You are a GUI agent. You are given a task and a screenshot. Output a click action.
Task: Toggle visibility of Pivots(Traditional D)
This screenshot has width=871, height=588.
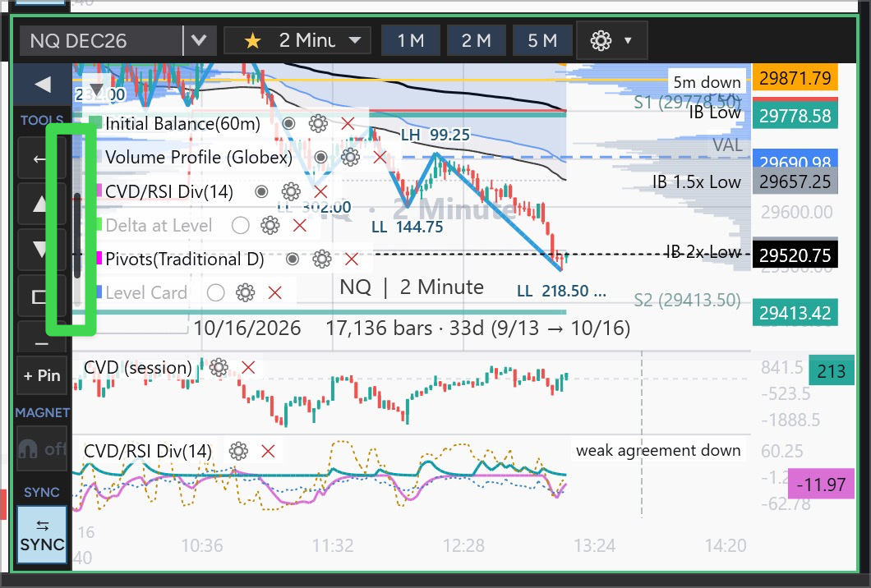(293, 259)
